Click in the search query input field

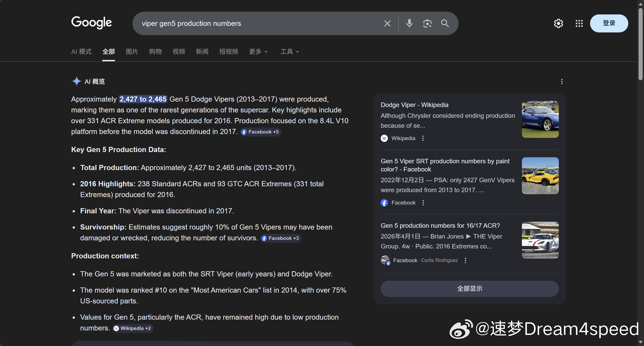[250, 23]
